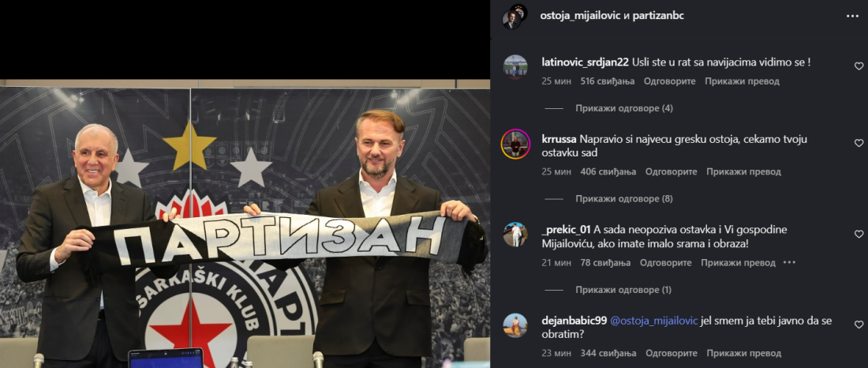The image size is (868, 368).
Task: Open more options on _prekic_01 comment
Action: coord(789,263)
